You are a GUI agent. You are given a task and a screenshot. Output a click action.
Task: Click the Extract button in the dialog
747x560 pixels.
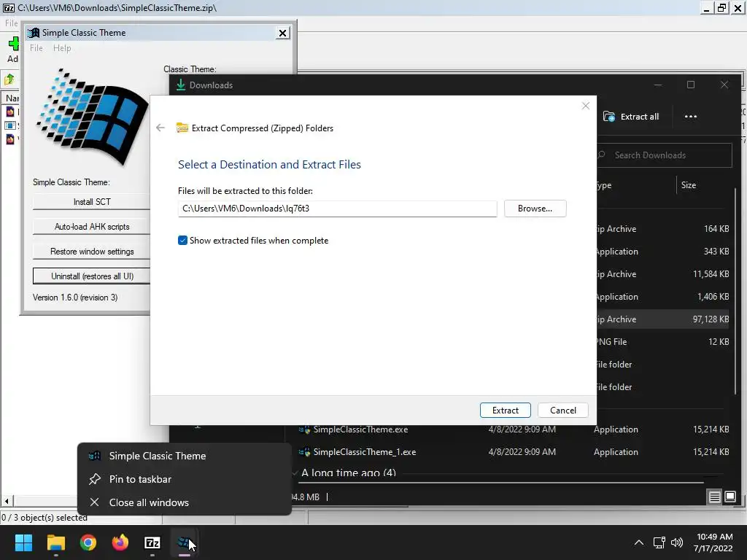click(x=505, y=410)
